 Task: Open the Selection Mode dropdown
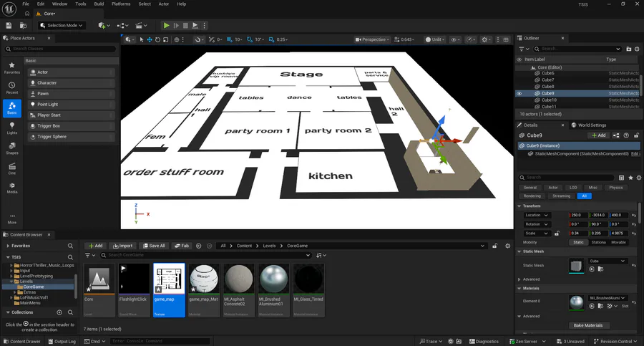[62, 25]
